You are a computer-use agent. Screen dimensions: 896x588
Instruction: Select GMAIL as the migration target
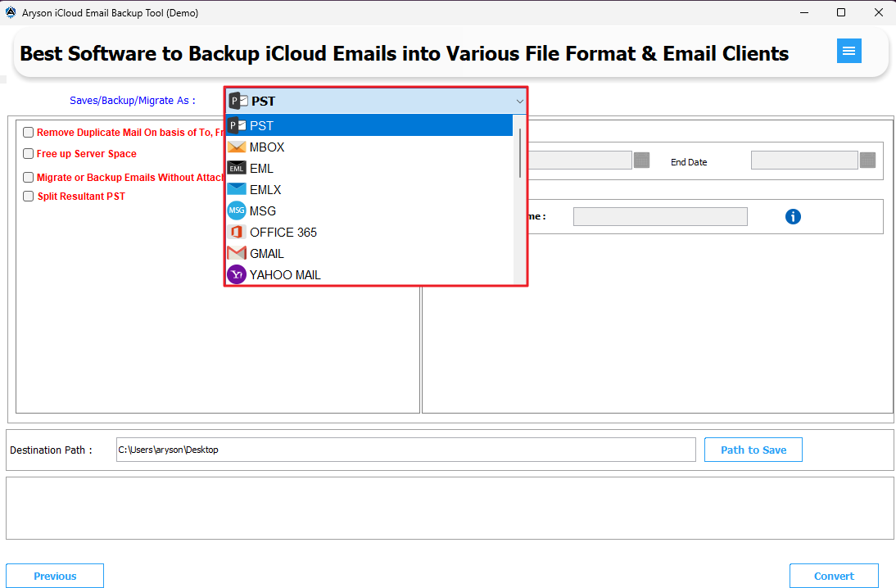coord(369,253)
